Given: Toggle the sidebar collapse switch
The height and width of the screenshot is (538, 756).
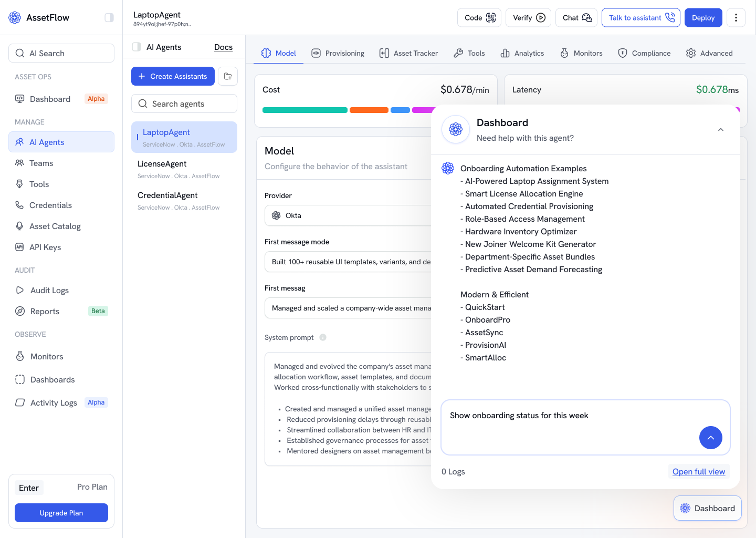Looking at the screenshot, I should (x=109, y=17).
